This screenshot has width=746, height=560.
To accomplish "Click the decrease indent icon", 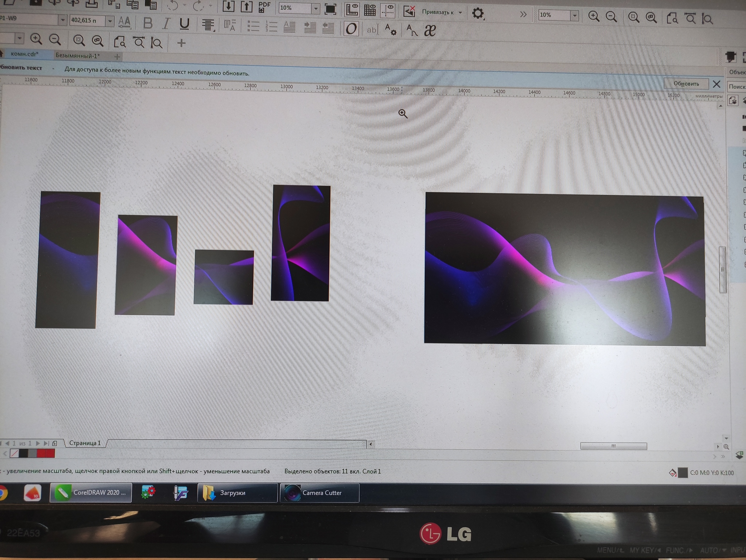I will 328,28.
